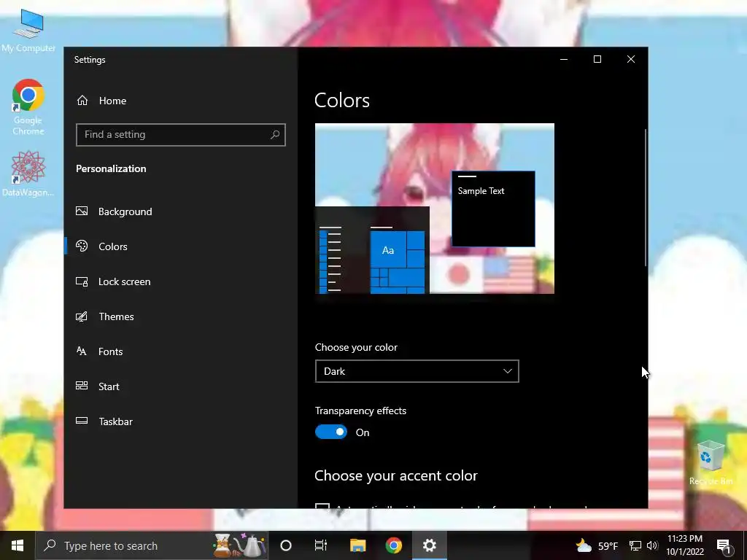Click the volume speaker icon in tray
The height and width of the screenshot is (560, 747).
click(x=652, y=545)
